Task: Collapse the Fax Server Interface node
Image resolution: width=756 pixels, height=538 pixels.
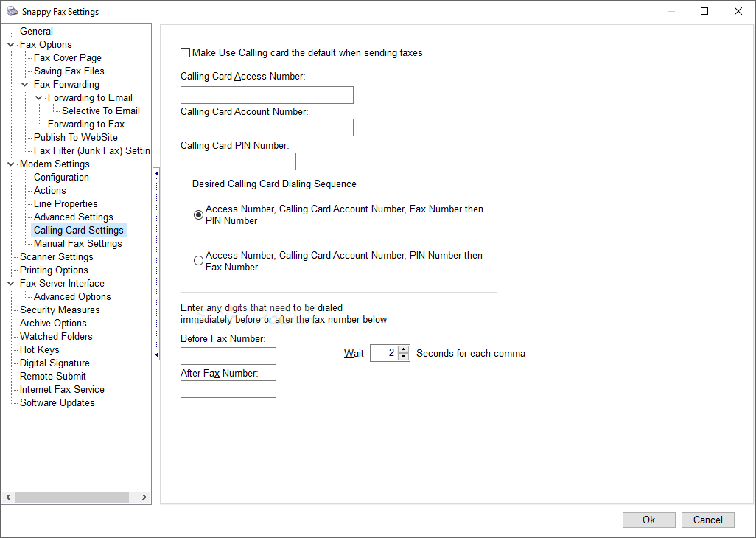Action: tap(10, 284)
